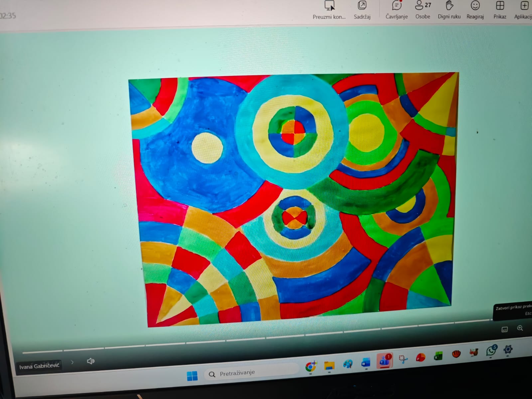This screenshot has height=399, width=532.
Task: Open File Explorer from the taskbar
Action: pos(329,365)
